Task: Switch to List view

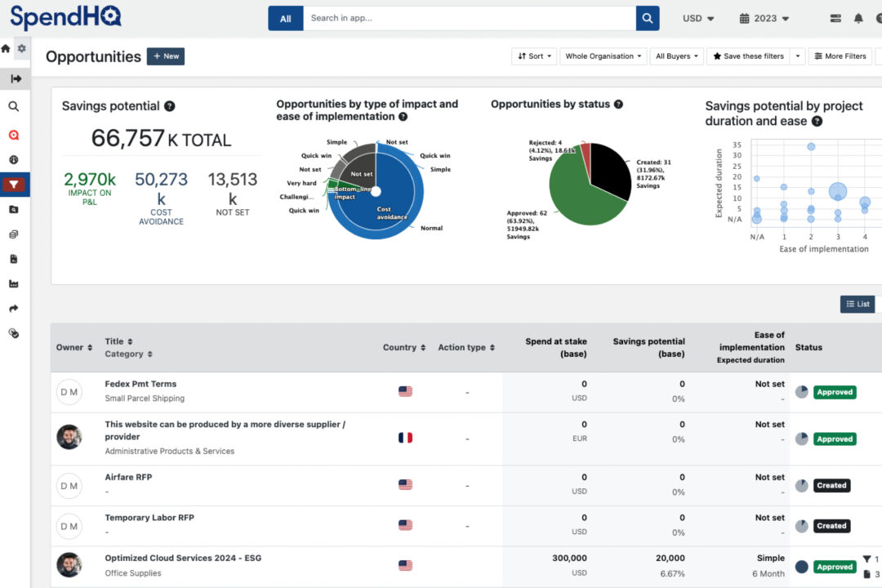Action: pyautogui.click(x=857, y=304)
